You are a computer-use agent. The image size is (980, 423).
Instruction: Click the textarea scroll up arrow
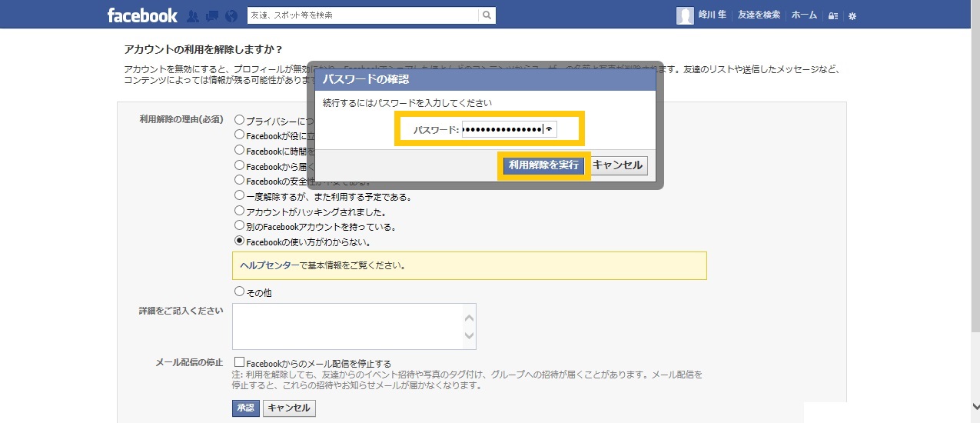[x=470, y=317]
